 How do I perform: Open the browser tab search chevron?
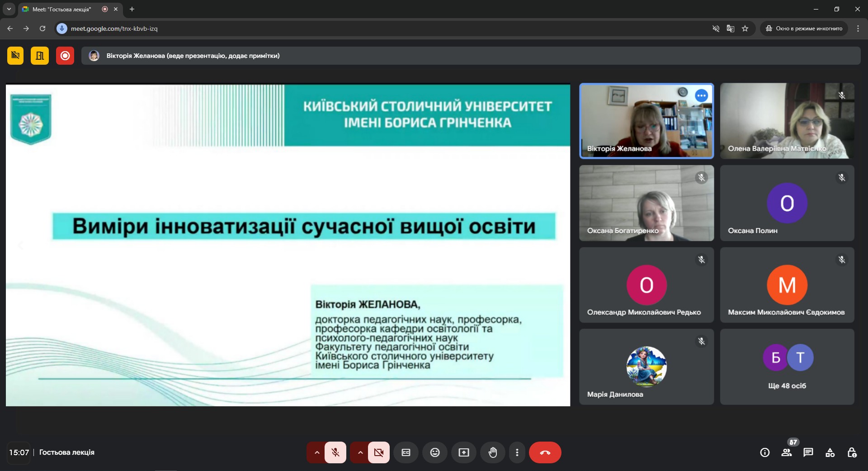9,9
